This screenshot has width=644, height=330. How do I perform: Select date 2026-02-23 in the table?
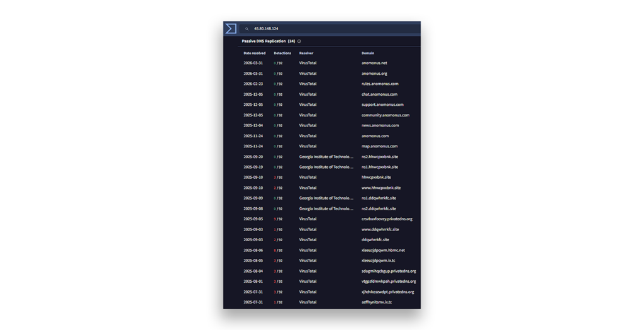coord(253,84)
